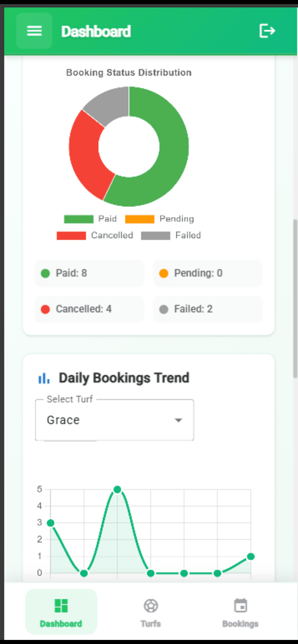Click the green Paid status dot

click(x=45, y=273)
